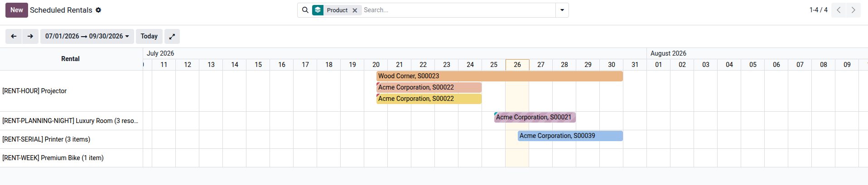The image size is (868, 185).
Task: Click the day 11 column header
Action: pos(164,65)
